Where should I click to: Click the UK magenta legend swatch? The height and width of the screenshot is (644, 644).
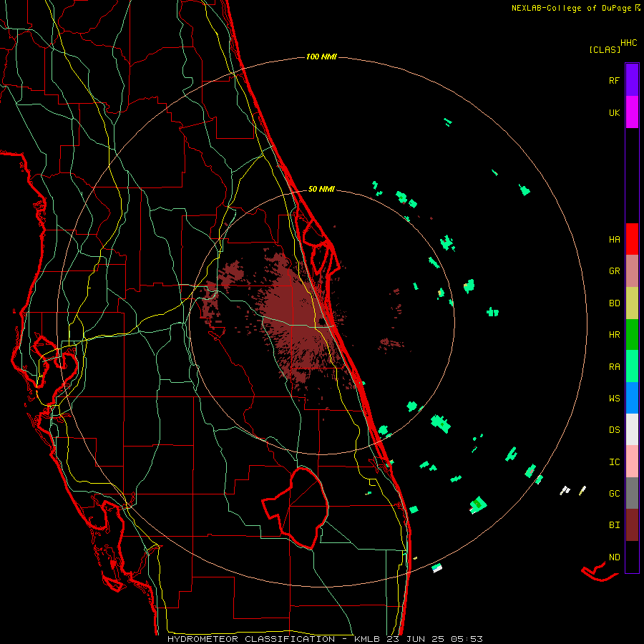click(x=632, y=112)
